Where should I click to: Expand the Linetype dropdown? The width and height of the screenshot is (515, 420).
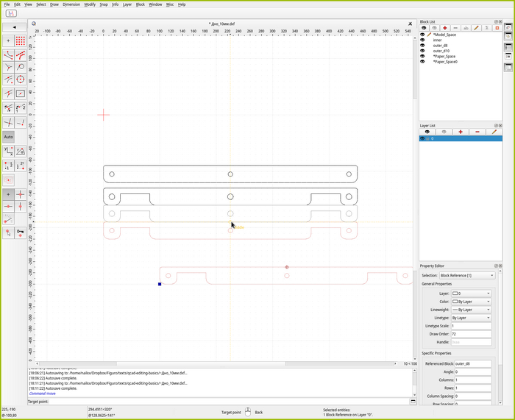(x=472, y=318)
